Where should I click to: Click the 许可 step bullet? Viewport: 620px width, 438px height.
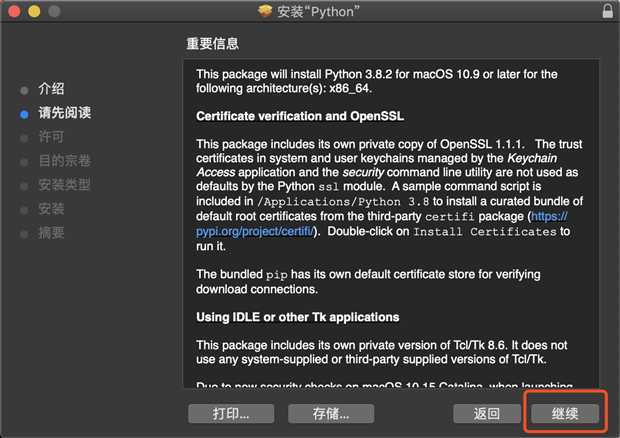coord(25,138)
